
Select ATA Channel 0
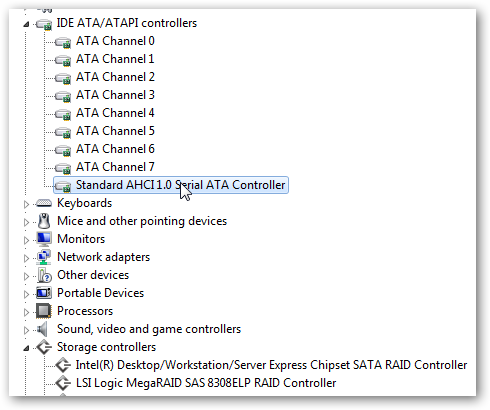(x=115, y=41)
